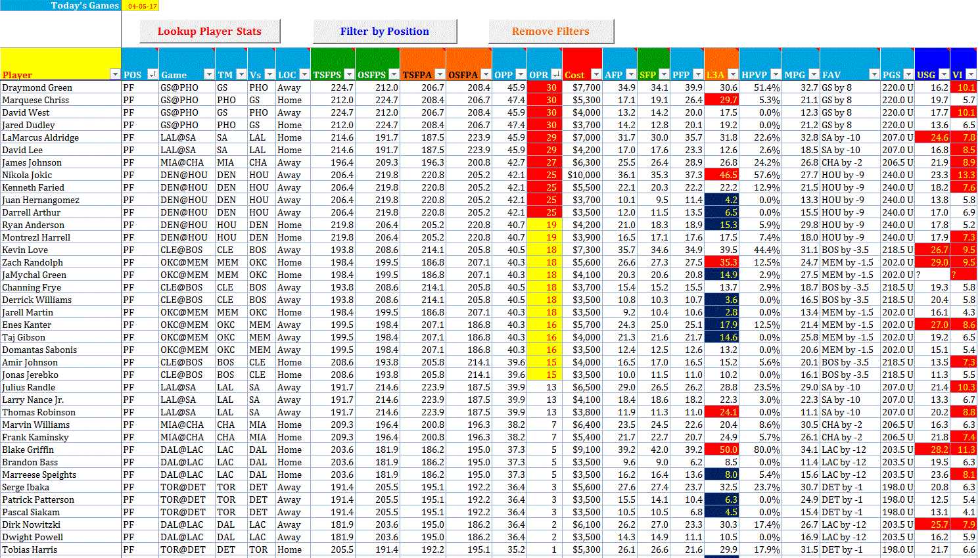Select the 13.3 VI cell
The height and width of the screenshot is (558, 980).
[x=964, y=175]
